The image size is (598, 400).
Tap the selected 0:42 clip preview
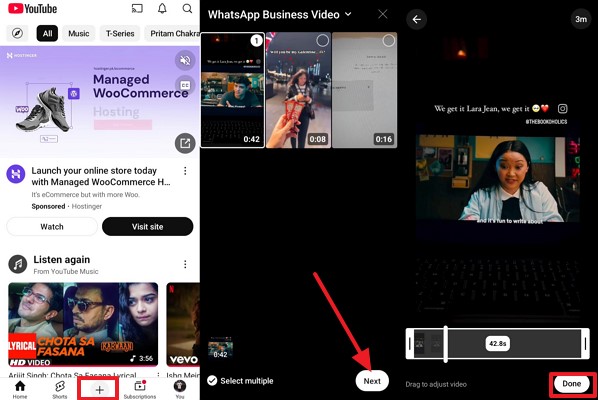(x=220, y=347)
